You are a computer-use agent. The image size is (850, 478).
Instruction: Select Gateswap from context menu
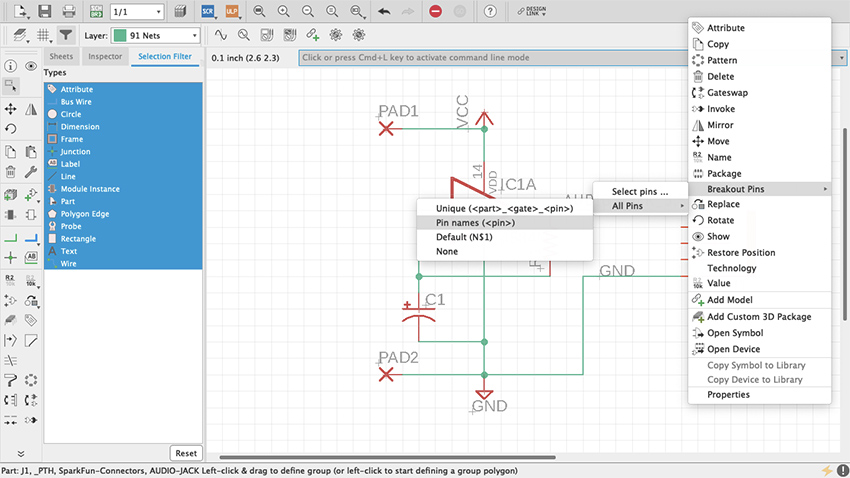click(x=759, y=93)
